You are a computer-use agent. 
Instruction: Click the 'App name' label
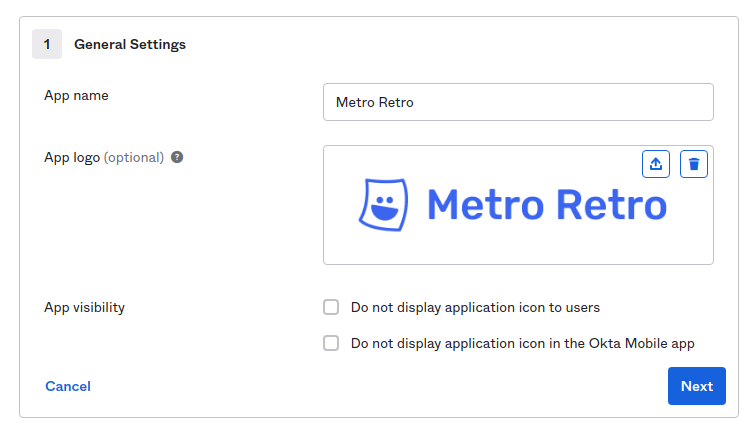coord(76,95)
